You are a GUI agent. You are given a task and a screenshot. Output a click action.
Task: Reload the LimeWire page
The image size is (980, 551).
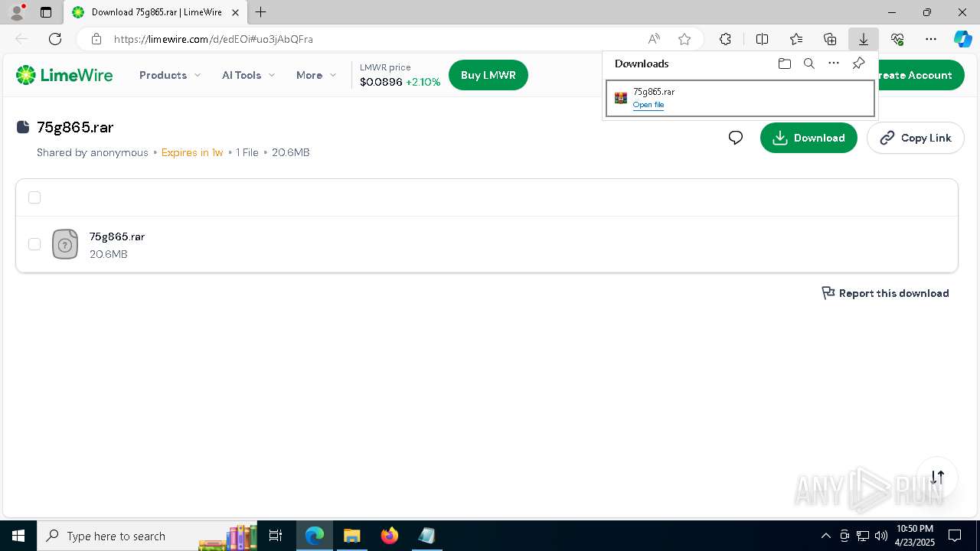point(55,39)
